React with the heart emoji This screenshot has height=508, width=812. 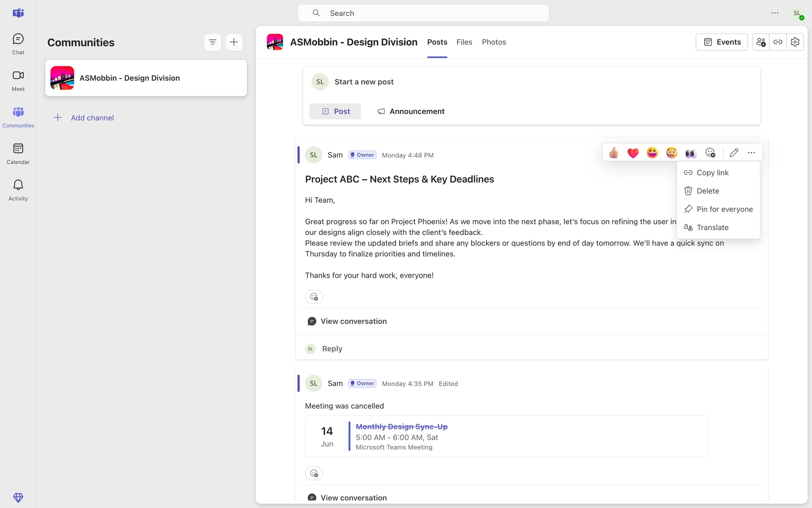(x=633, y=153)
